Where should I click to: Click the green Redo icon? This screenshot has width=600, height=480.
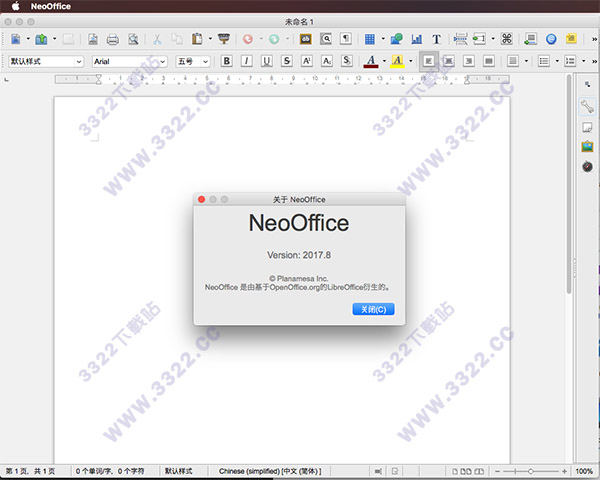[274, 39]
